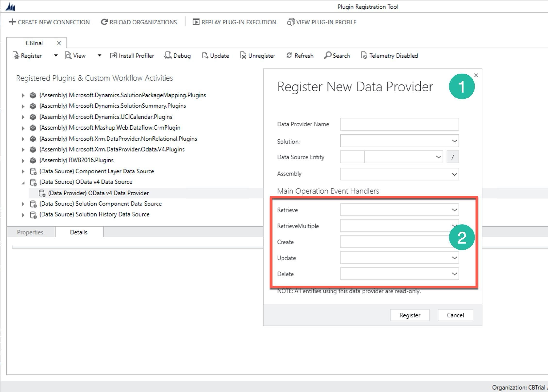Click the Mashup.Web.Dataflow.CrmPlugin assembly icon
Screen dimensions: 548x392
[33, 128]
